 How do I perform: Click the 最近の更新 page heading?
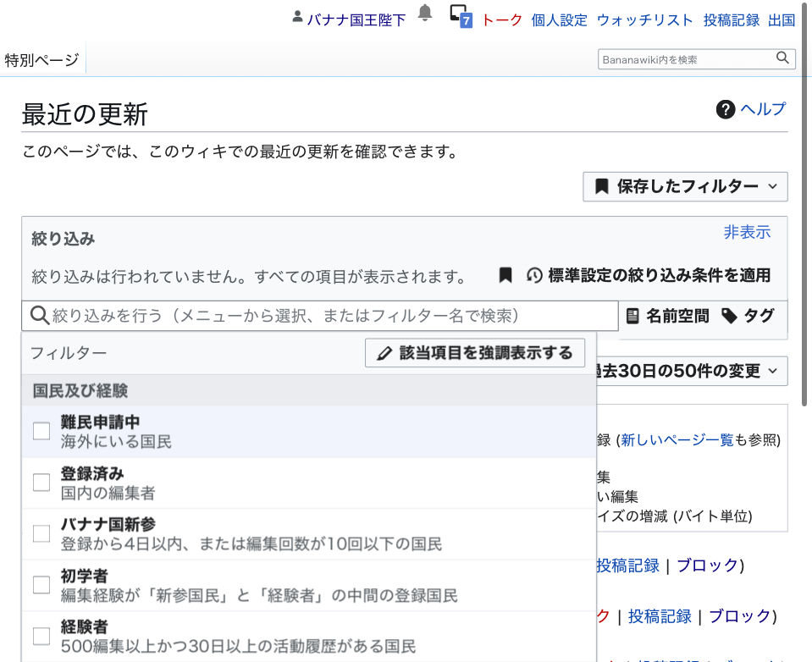point(85,114)
